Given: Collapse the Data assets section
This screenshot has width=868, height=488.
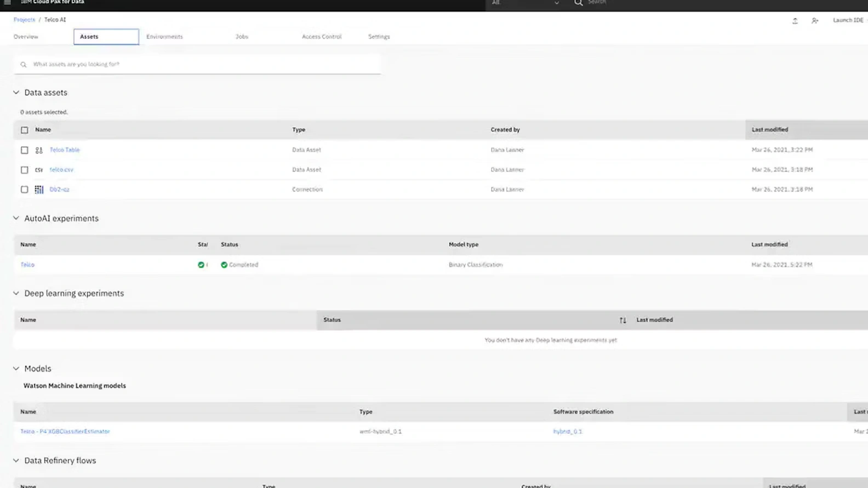Looking at the screenshot, I should 16,93.
